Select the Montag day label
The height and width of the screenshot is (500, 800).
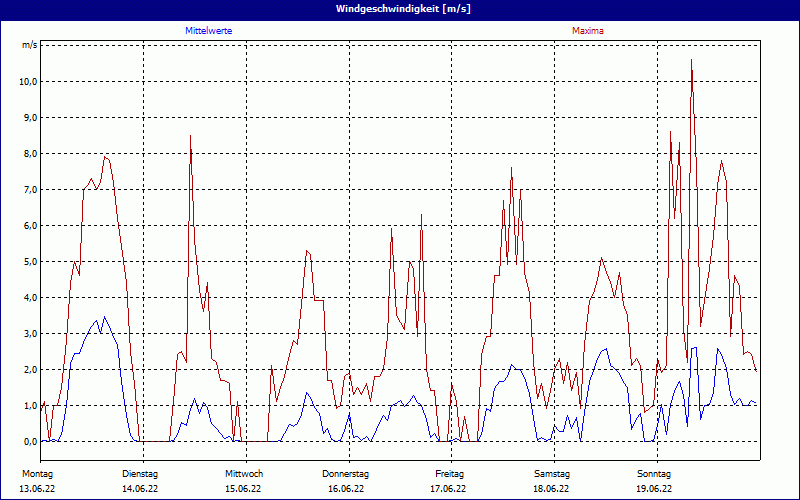point(38,473)
